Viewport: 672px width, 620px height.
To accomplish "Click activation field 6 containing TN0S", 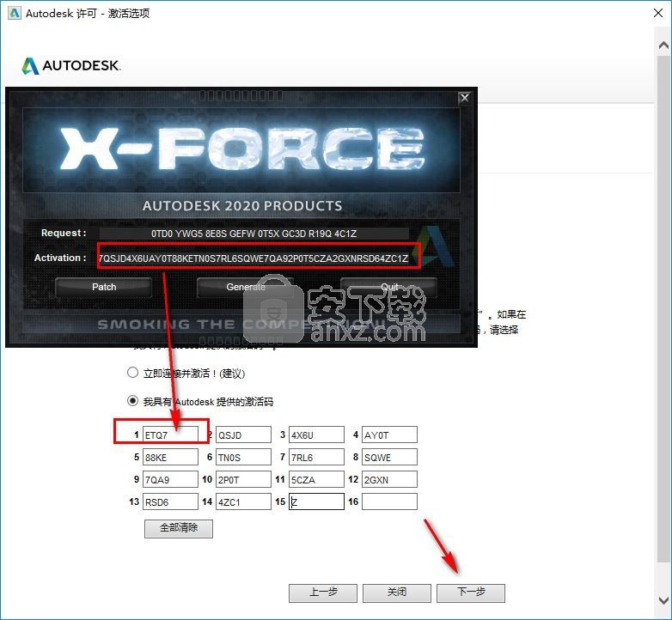I will click(243, 457).
